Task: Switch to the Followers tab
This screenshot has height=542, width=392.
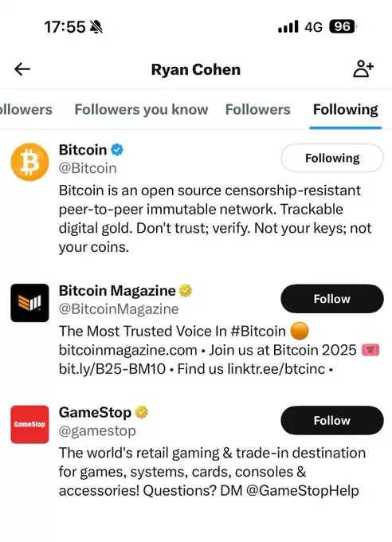Action: (258, 109)
